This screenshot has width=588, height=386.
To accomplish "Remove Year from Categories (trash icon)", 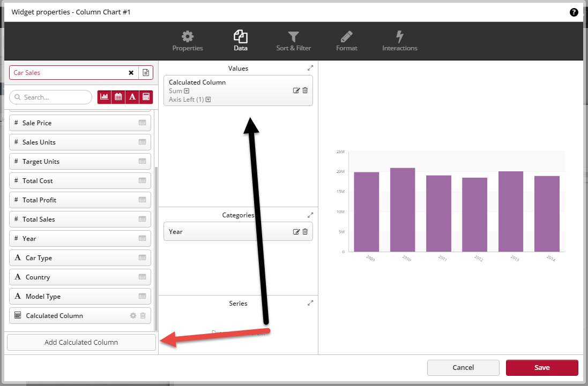I will tap(305, 231).
